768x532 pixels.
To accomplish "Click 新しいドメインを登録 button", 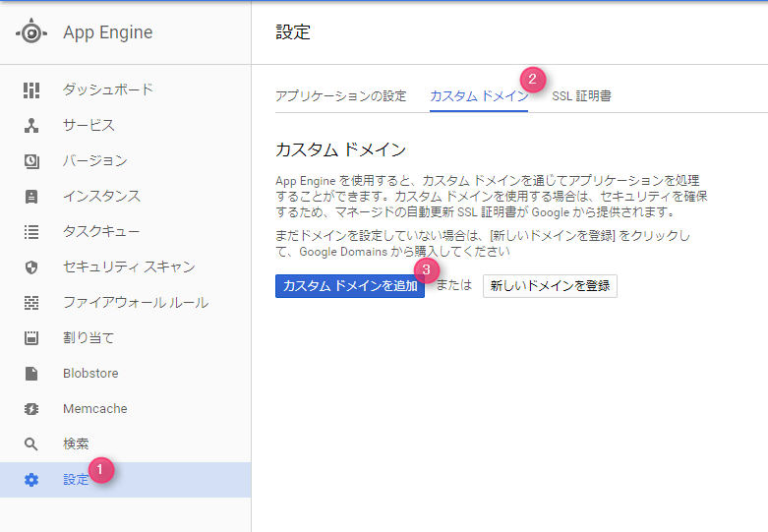I will click(550, 286).
